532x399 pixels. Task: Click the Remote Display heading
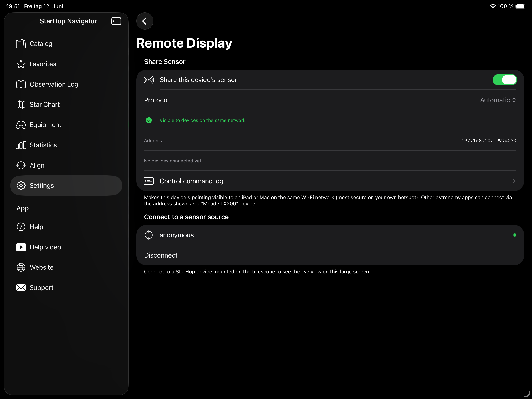[184, 43]
